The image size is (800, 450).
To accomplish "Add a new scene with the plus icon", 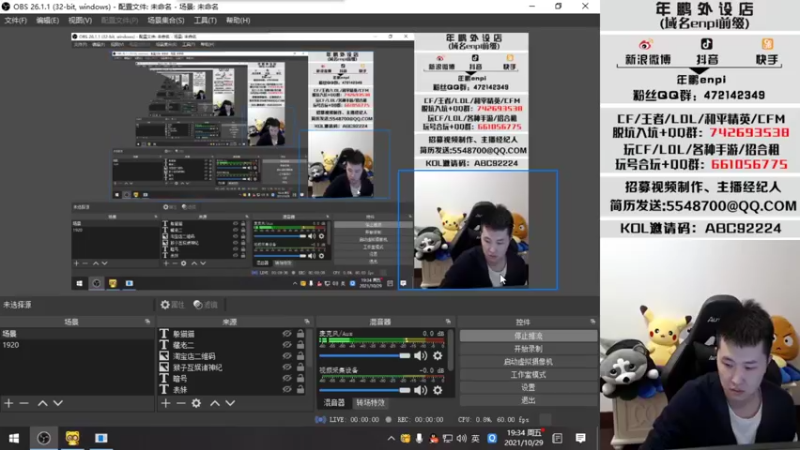I will [9, 403].
